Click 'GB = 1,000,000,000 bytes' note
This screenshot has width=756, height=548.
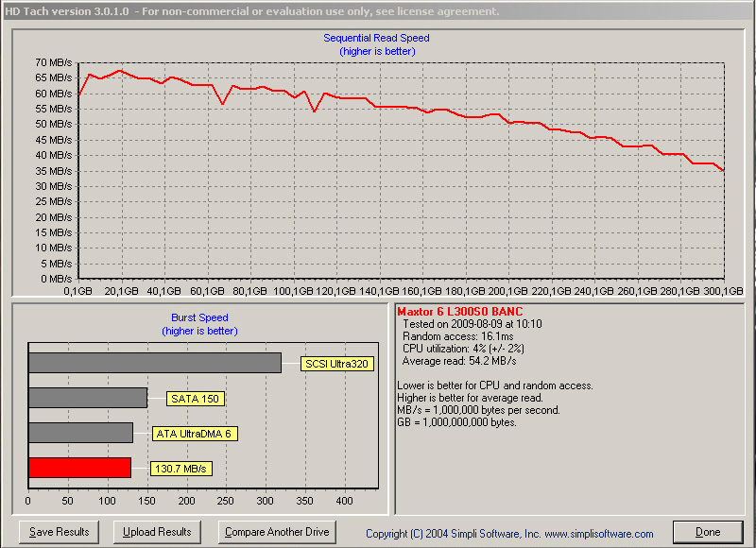point(456,422)
